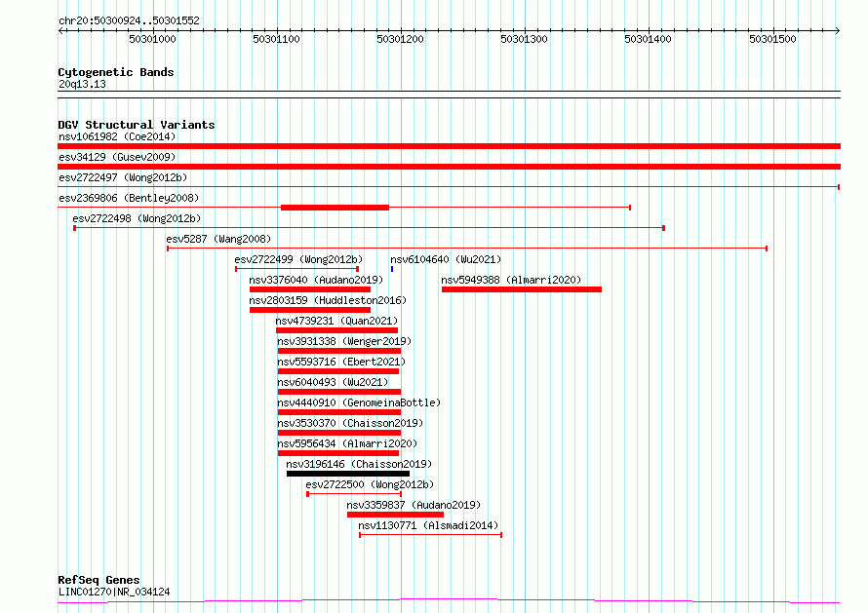This screenshot has height=613, width=868.
Task: Click the Cytogenetic Bands track title
Action: (116, 72)
